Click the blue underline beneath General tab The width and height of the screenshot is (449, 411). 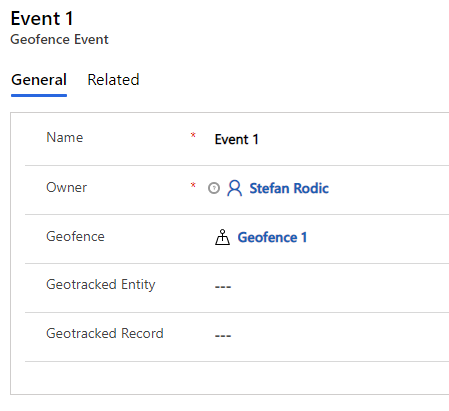tap(39, 96)
